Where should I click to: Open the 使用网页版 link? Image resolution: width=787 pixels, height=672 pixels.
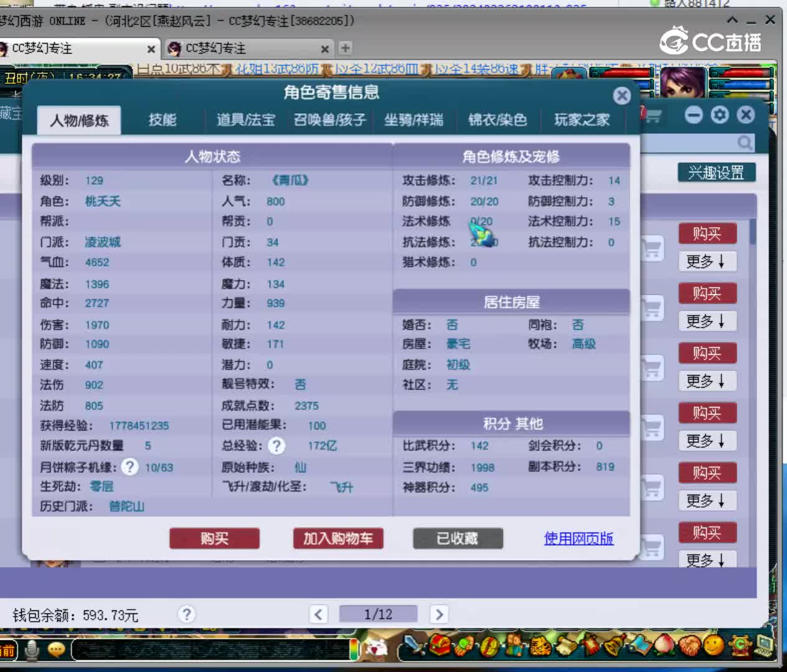pos(578,538)
